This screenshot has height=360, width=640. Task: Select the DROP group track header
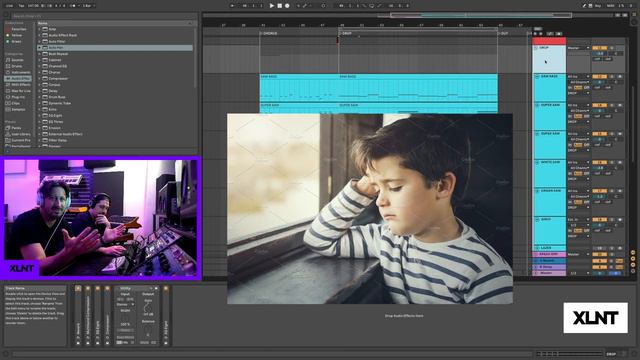coord(549,59)
